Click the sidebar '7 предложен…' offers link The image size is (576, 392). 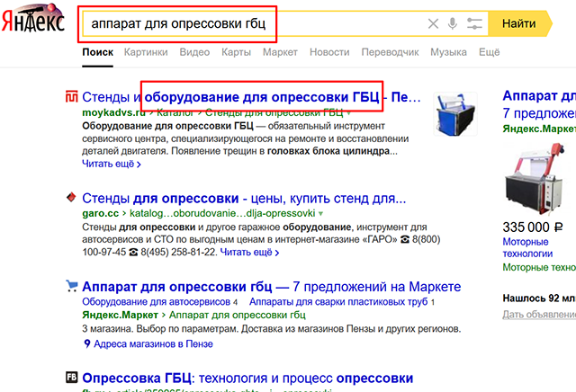click(x=539, y=113)
